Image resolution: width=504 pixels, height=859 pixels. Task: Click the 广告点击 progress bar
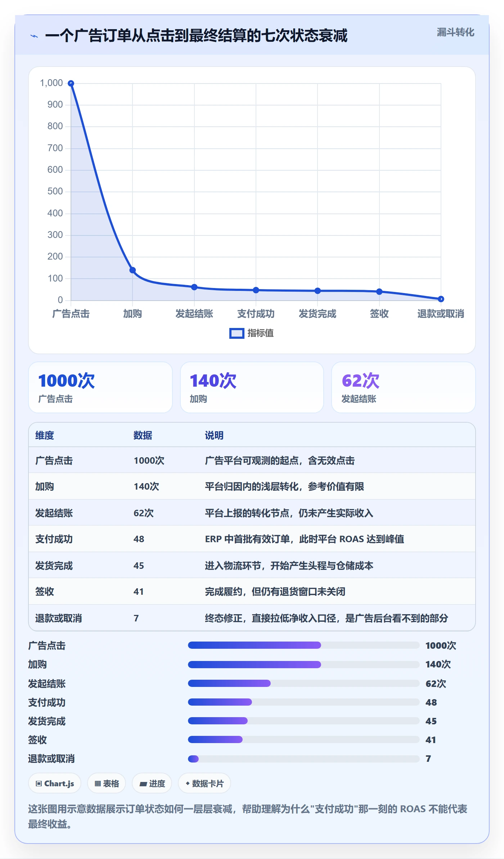point(304,645)
